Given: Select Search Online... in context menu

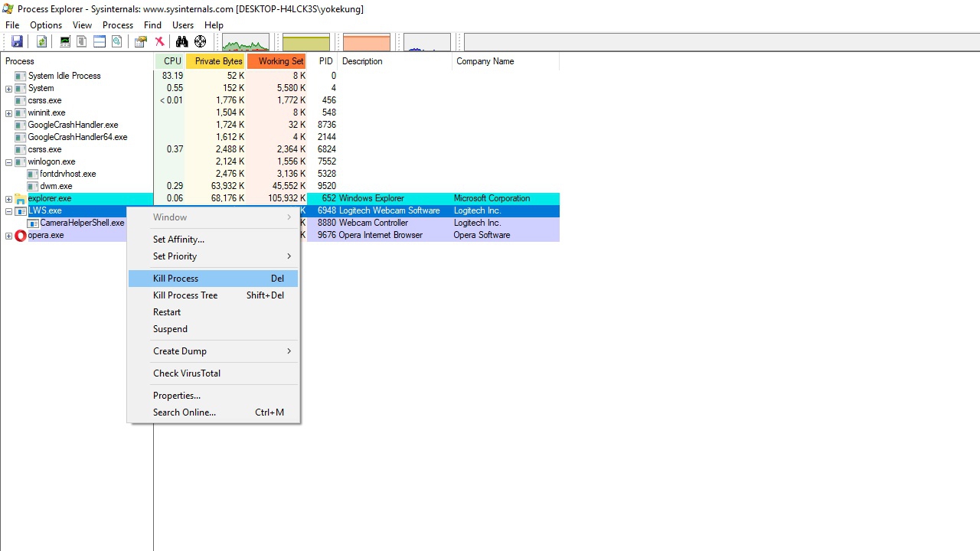Looking at the screenshot, I should tap(214, 412).
